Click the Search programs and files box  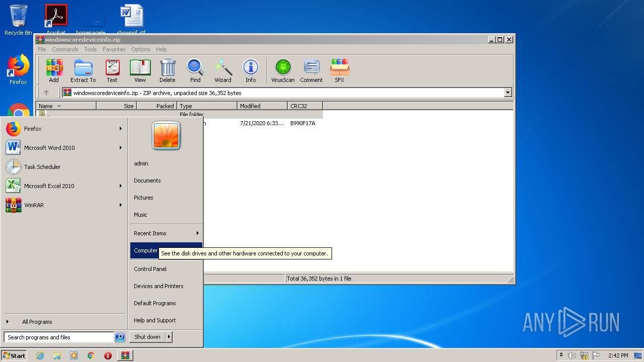(59, 337)
